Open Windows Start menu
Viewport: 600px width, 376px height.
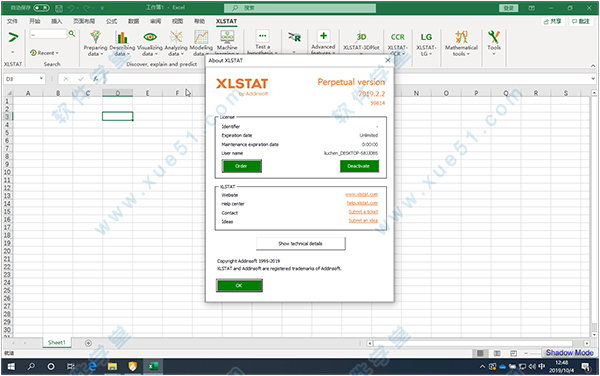click(x=11, y=366)
